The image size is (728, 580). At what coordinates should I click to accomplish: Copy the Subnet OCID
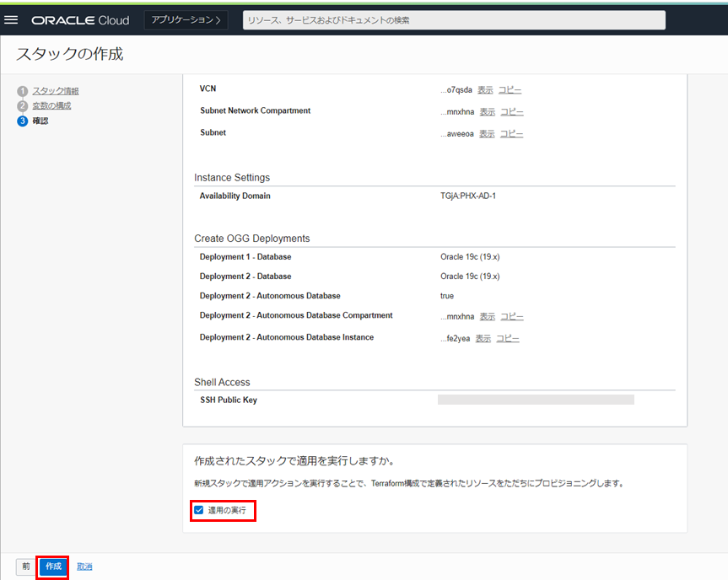tap(511, 133)
